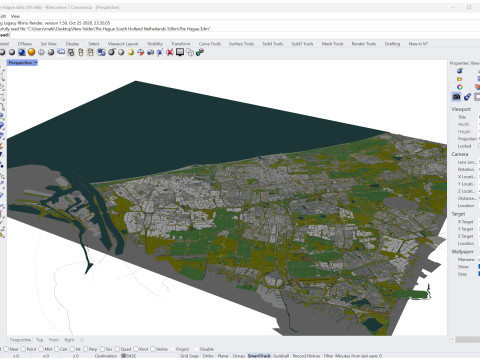Toggle Ortho in the status bar

pos(208,356)
